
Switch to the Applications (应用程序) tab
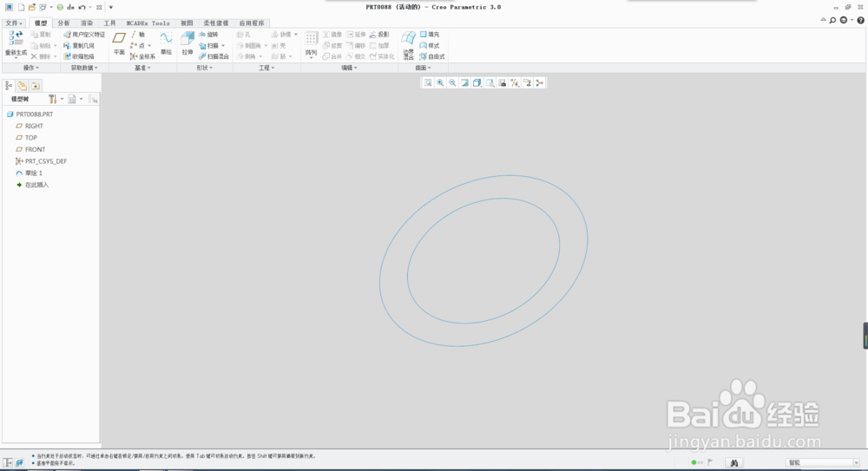point(252,23)
